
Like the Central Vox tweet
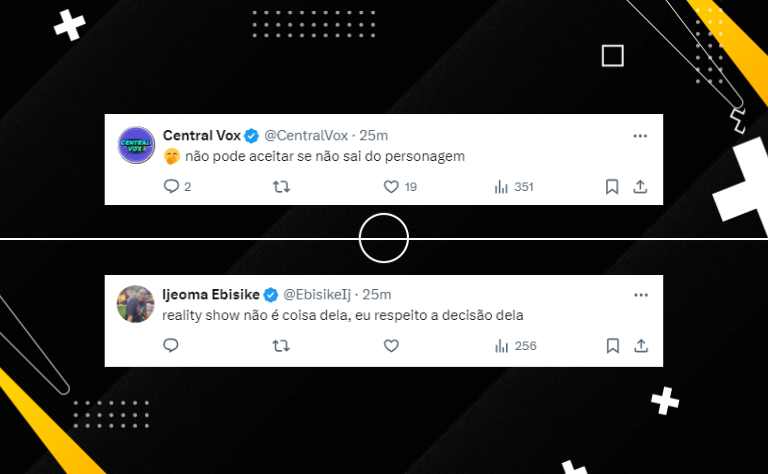pos(400,187)
